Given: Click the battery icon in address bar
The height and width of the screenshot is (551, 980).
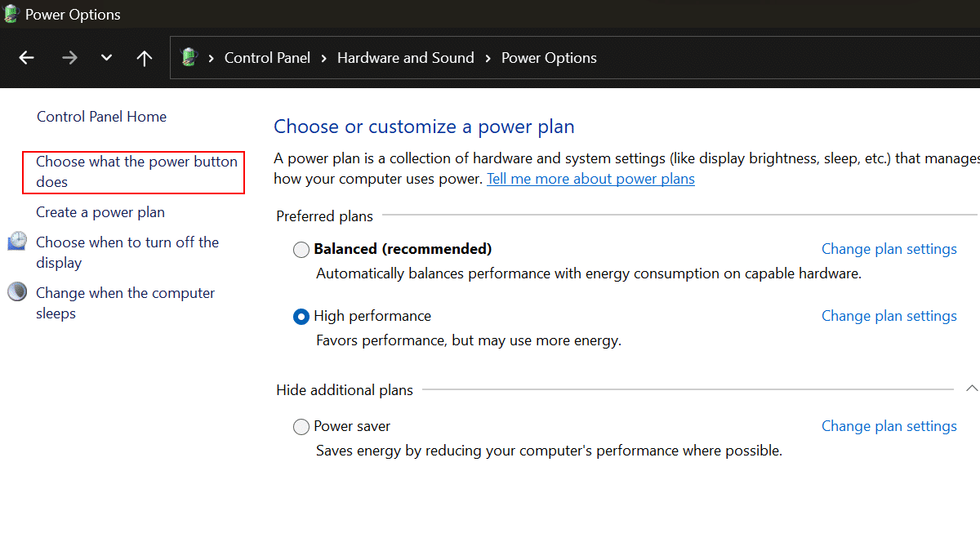Looking at the screenshot, I should click(189, 57).
